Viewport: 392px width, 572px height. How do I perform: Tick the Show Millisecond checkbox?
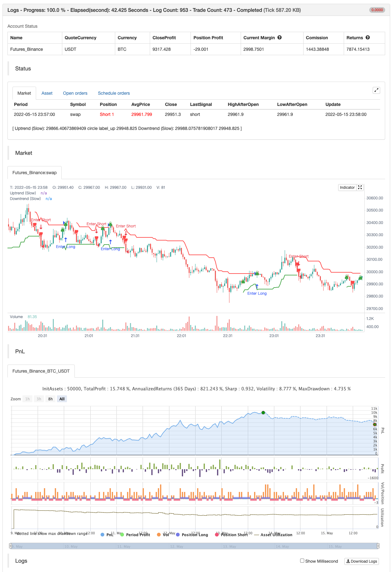(x=302, y=561)
